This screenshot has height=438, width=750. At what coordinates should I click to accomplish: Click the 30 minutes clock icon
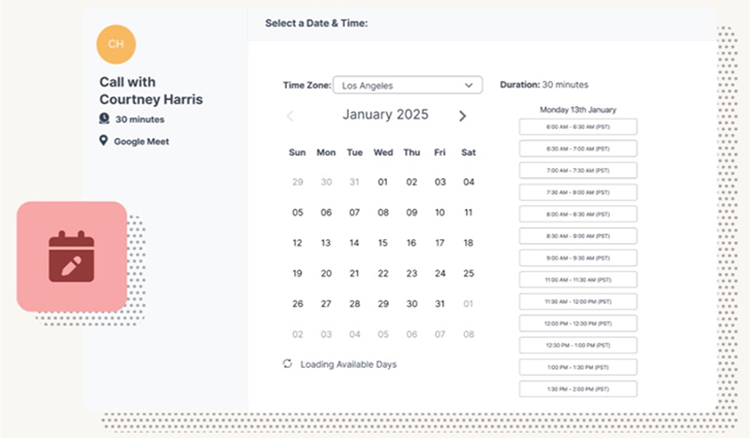click(103, 119)
